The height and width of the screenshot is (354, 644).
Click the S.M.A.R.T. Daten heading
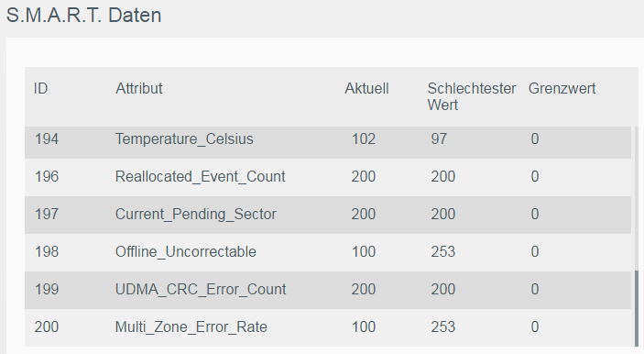[x=83, y=16]
